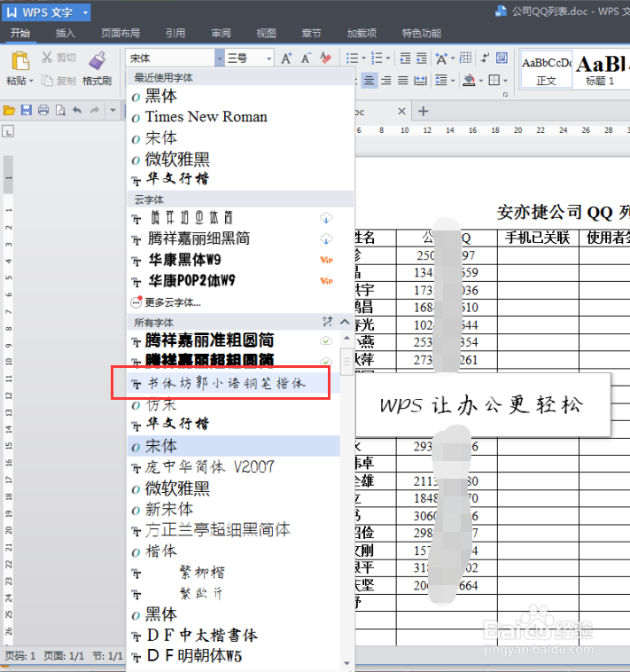Open the 特色功能 tab
630x672 pixels.
pyautogui.click(x=422, y=33)
